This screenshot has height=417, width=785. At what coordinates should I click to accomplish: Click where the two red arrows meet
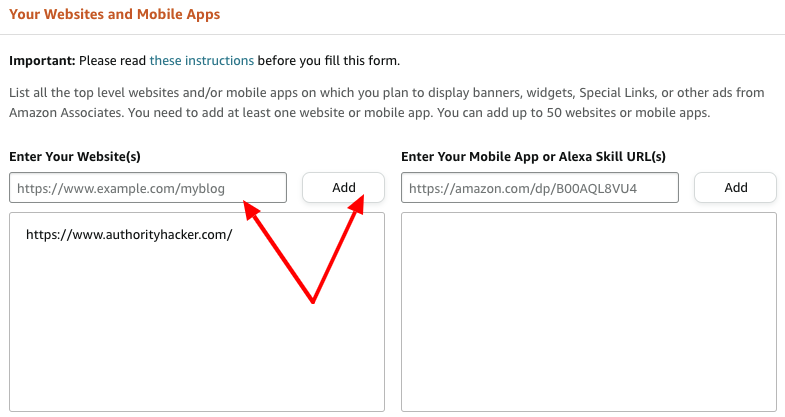(x=313, y=300)
